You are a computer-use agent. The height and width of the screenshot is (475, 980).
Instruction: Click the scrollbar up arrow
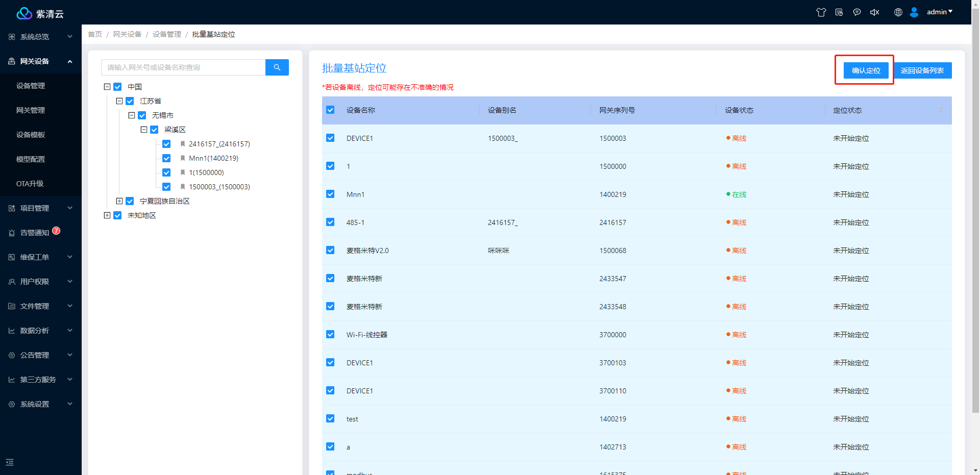(975, 3)
